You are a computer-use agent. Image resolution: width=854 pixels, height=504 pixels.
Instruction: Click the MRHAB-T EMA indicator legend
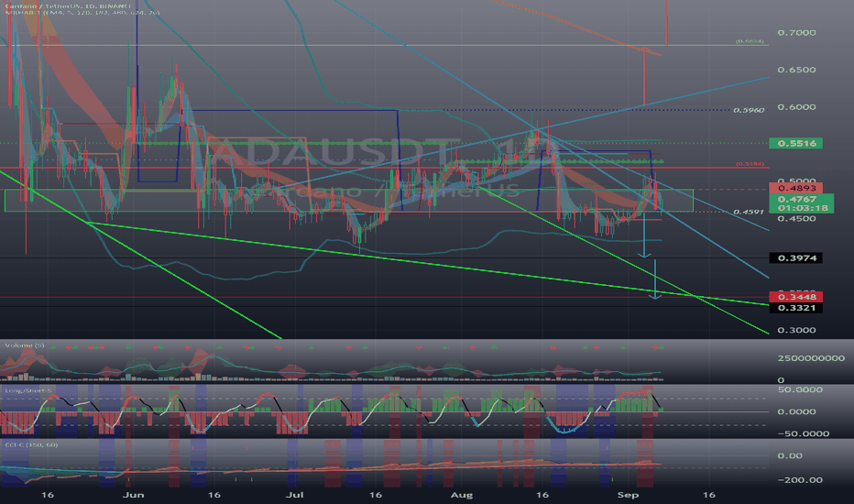82,12
